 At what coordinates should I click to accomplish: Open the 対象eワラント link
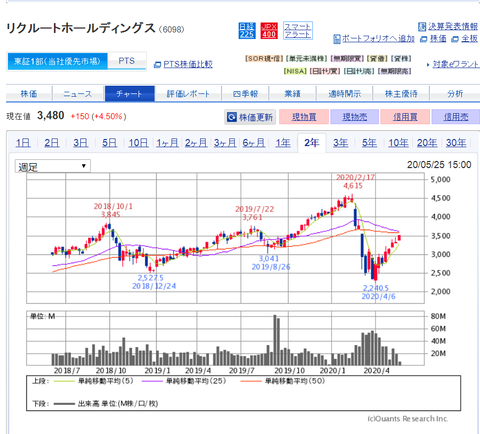(453, 64)
